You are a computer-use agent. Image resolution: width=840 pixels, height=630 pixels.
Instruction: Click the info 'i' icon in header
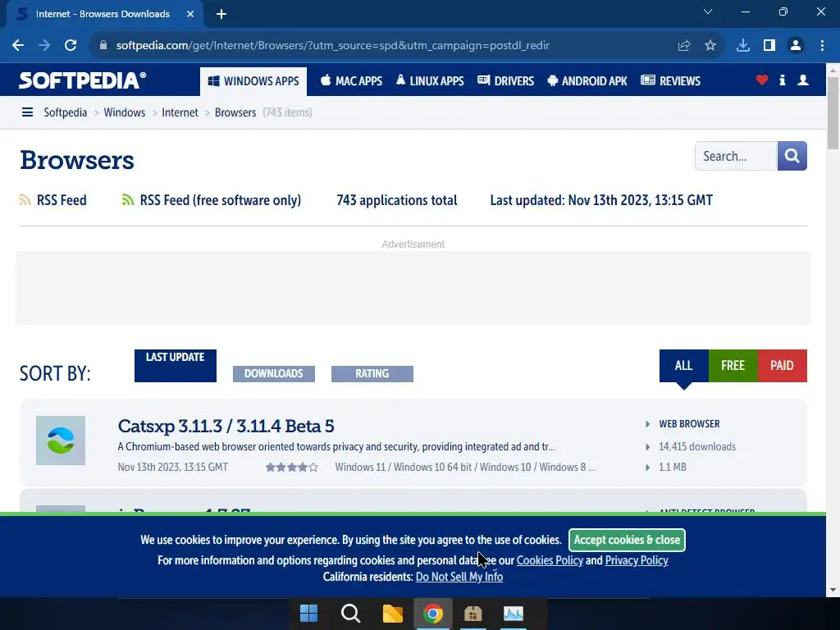[x=782, y=80]
